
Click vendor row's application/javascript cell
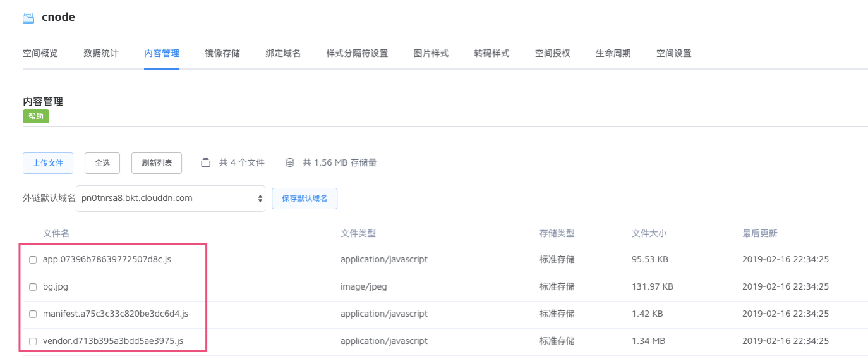point(384,341)
